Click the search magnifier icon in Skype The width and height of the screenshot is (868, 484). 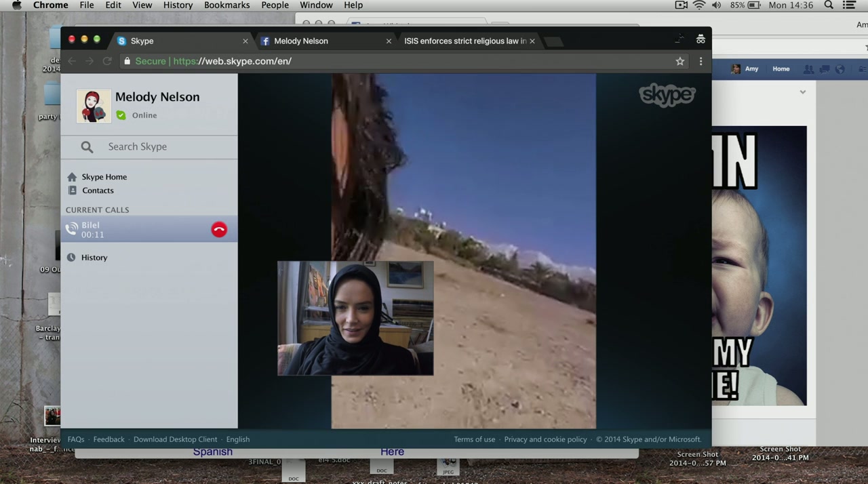[87, 146]
